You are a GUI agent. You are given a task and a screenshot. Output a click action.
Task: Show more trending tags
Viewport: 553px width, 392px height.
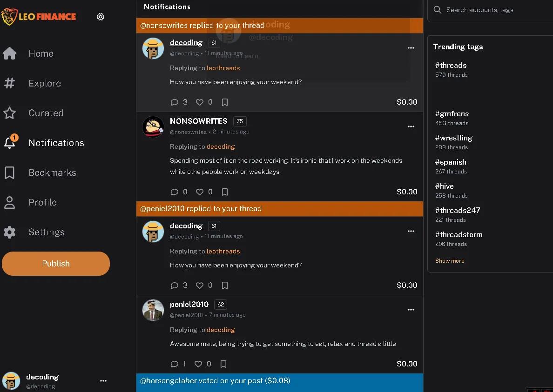click(449, 260)
